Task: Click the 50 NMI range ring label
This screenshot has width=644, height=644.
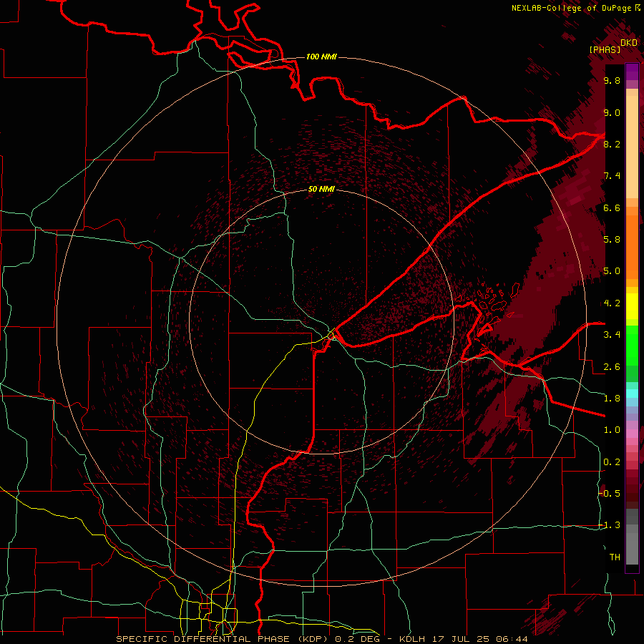Action: tap(321, 189)
